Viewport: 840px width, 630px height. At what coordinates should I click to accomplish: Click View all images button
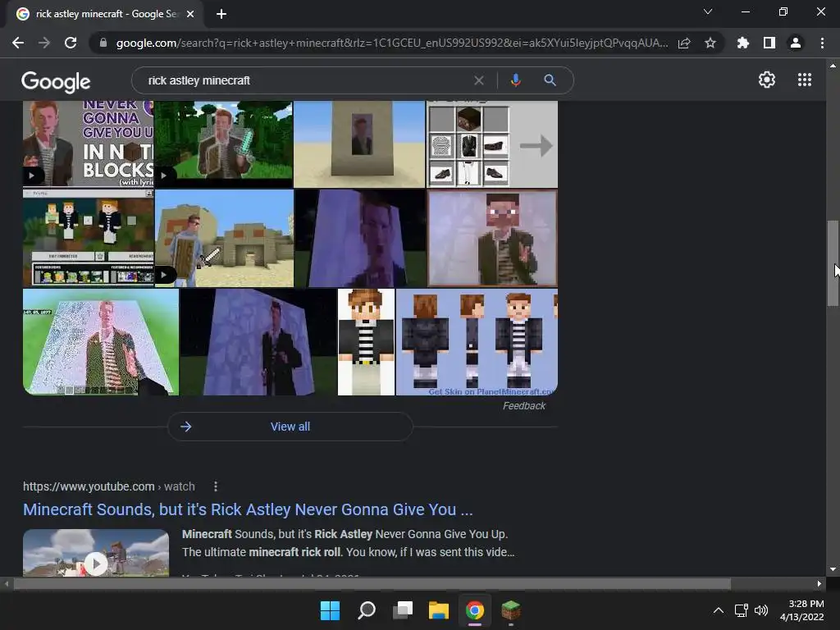(290, 427)
